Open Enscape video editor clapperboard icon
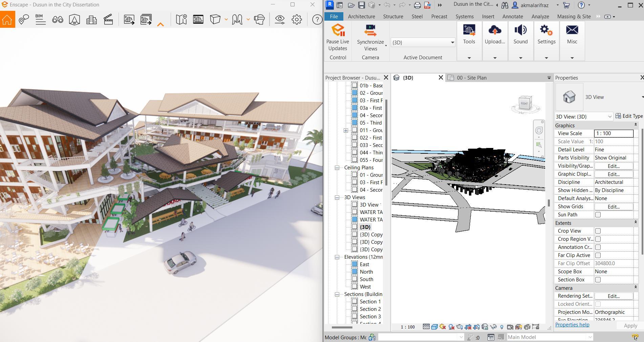The image size is (644, 342). coord(108,20)
